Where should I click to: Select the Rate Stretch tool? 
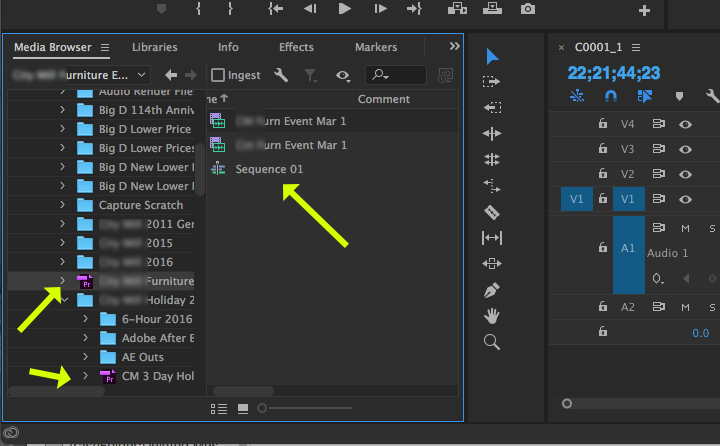pyautogui.click(x=492, y=186)
